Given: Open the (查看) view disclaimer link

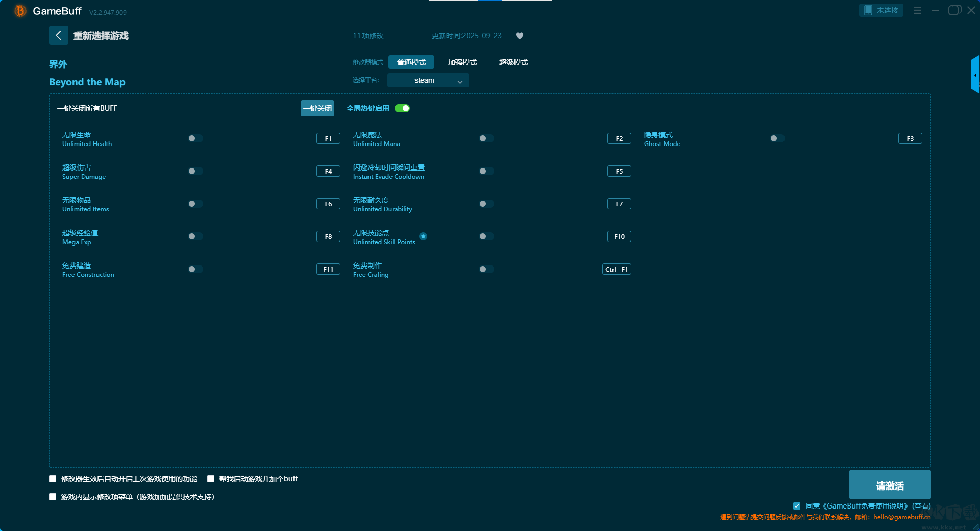Looking at the screenshot, I should pyautogui.click(x=921, y=506).
